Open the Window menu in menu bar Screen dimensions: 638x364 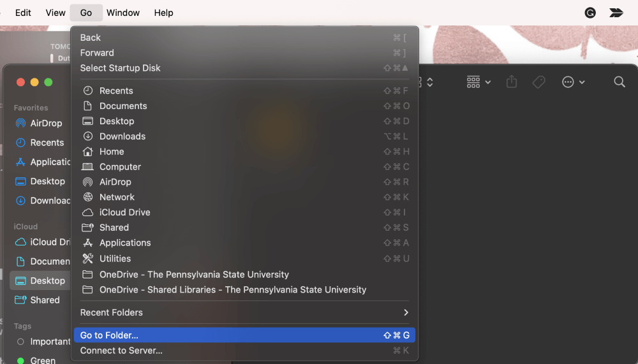coord(122,13)
